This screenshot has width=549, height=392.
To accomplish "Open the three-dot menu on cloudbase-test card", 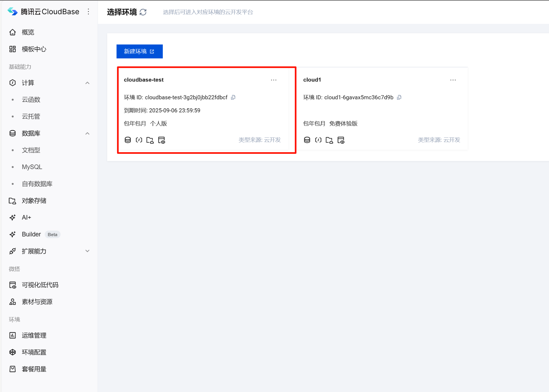I will [274, 80].
